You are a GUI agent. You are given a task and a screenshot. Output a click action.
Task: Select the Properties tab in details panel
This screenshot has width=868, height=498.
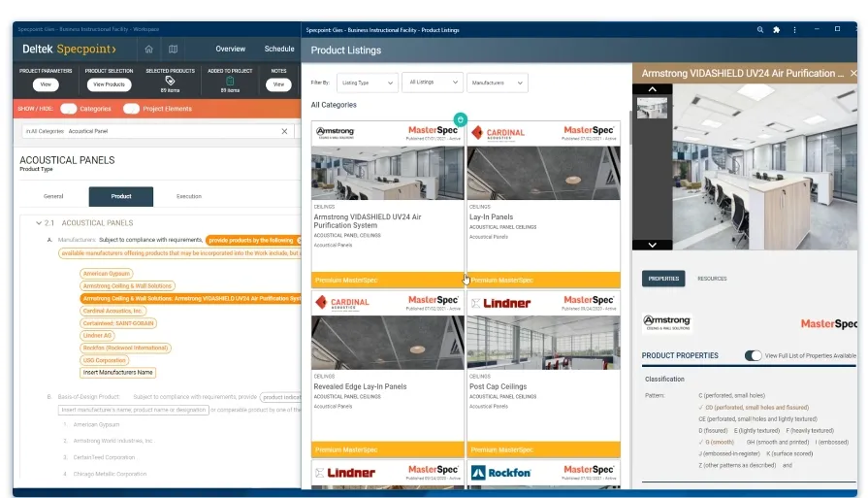click(x=663, y=279)
